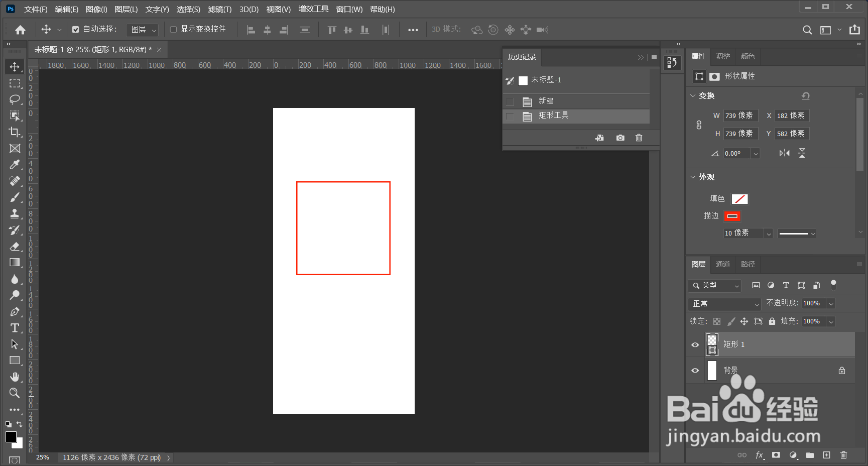The image size is (868, 466).
Task: Set history brush source for 新建 state
Action: click(510, 102)
